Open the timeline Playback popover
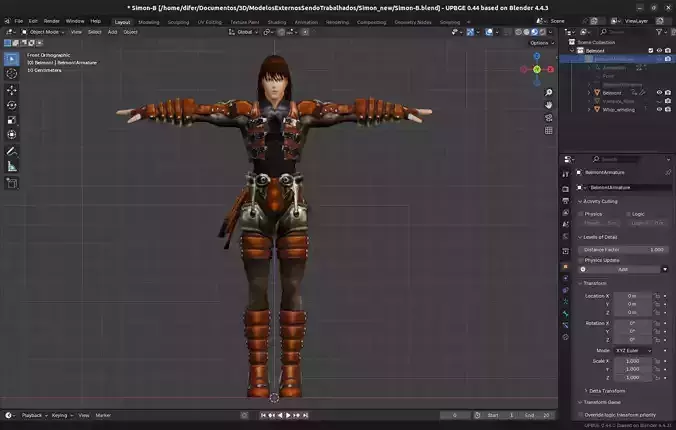 click(x=34, y=415)
